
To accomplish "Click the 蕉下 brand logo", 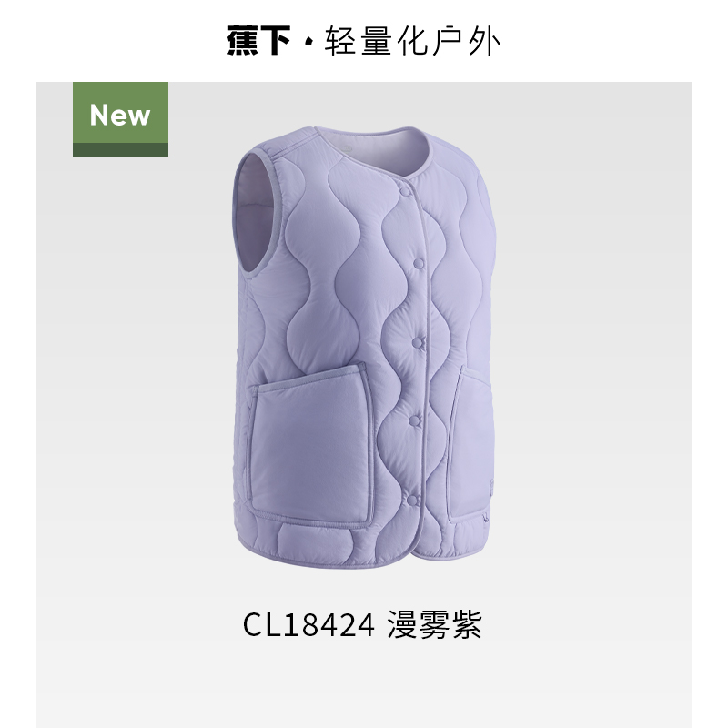I will [258, 40].
